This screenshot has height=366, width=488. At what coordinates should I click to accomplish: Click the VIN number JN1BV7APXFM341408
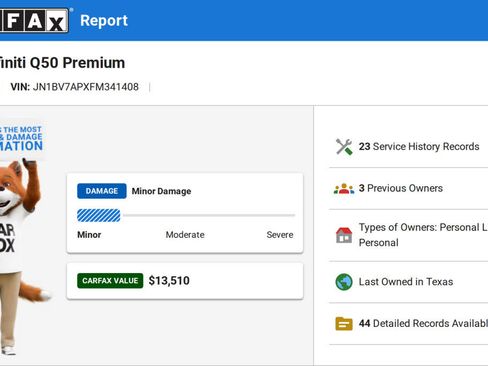86,87
